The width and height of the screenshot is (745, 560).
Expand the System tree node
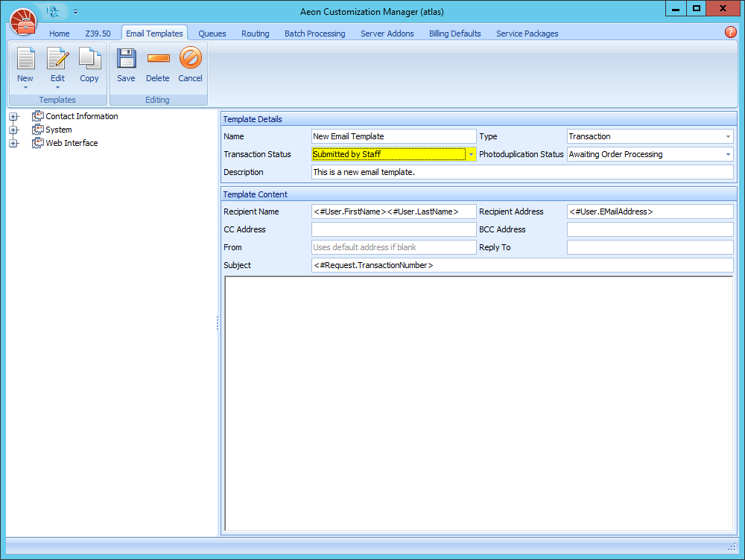click(x=13, y=130)
